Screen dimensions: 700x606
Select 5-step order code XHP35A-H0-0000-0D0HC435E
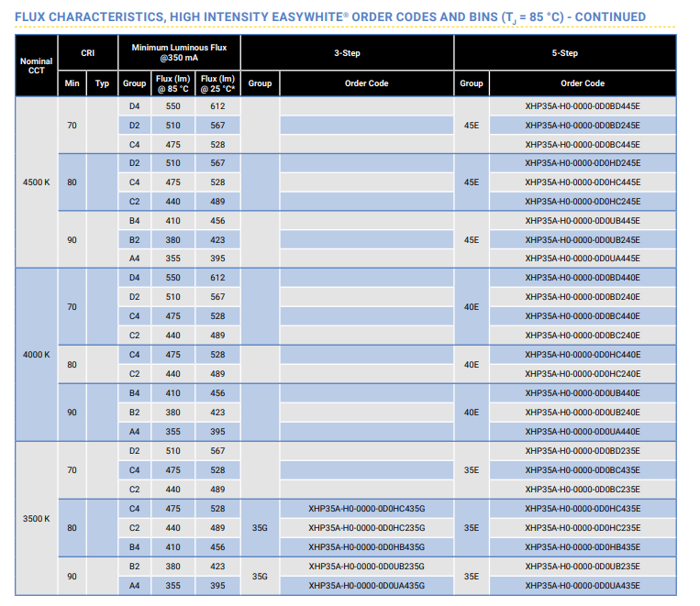pyautogui.click(x=583, y=509)
